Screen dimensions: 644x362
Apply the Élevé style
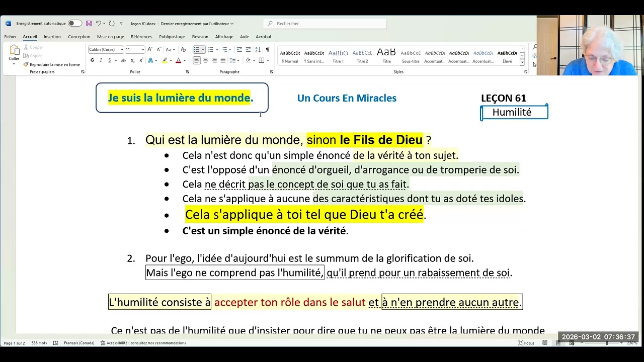pos(507,56)
